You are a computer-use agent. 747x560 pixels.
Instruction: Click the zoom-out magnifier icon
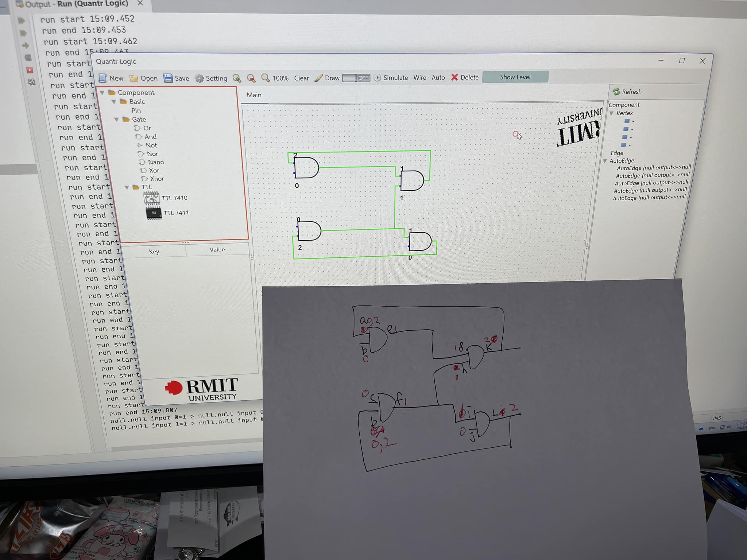point(251,78)
